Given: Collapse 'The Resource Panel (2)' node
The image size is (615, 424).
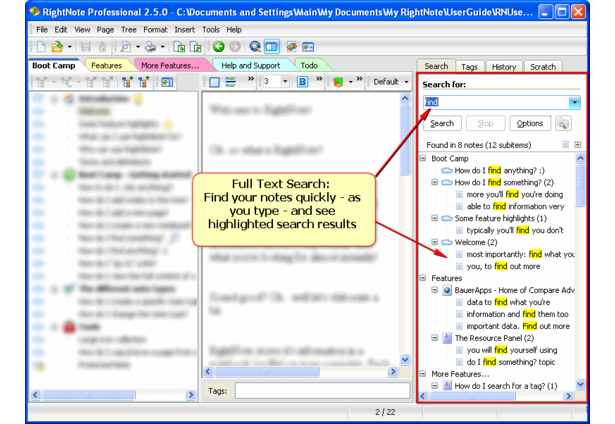Looking at the screenshot, I should pyautogui.click(x=435, y=338).
